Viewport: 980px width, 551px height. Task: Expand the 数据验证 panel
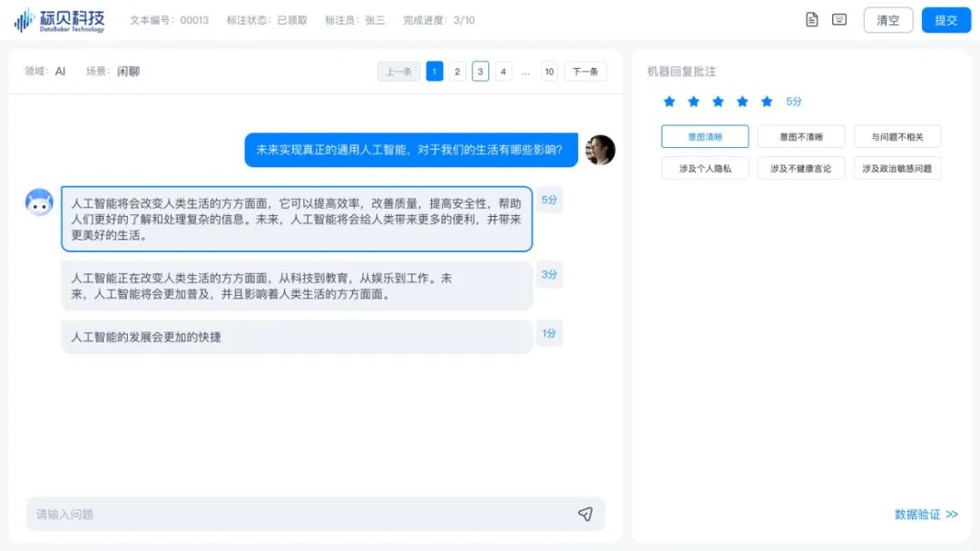coord(925,514)
